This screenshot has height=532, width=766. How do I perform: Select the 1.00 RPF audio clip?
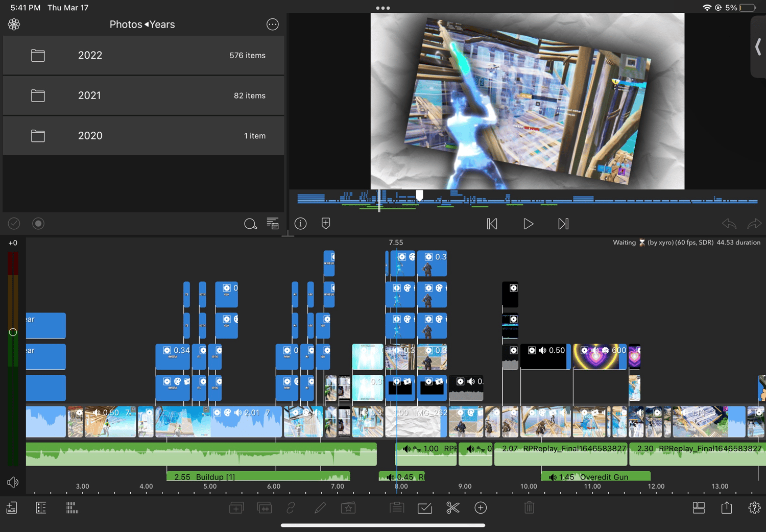pos(426,454)
